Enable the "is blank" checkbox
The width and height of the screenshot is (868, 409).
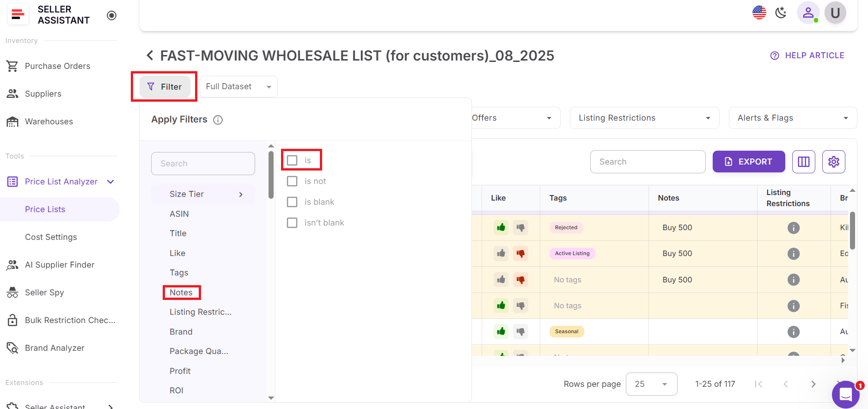(292, 202)
